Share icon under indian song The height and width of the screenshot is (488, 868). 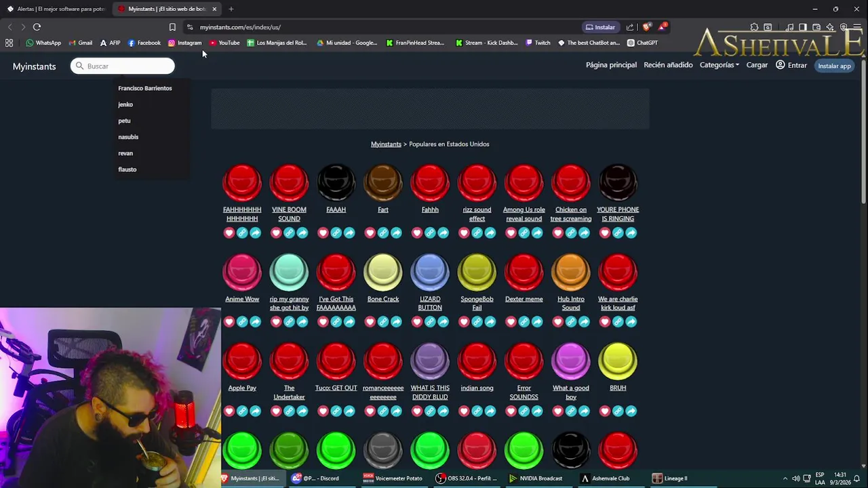click(x=490, y=411)
